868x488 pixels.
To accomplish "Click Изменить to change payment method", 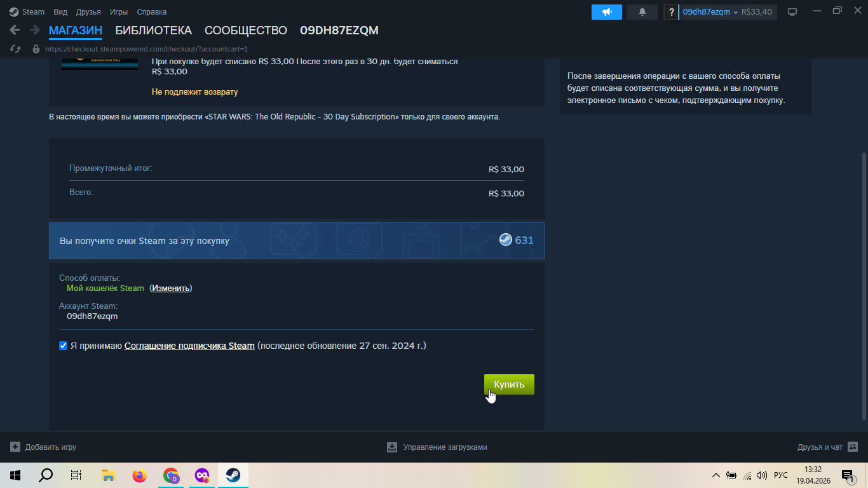I will tap(170, 288).
